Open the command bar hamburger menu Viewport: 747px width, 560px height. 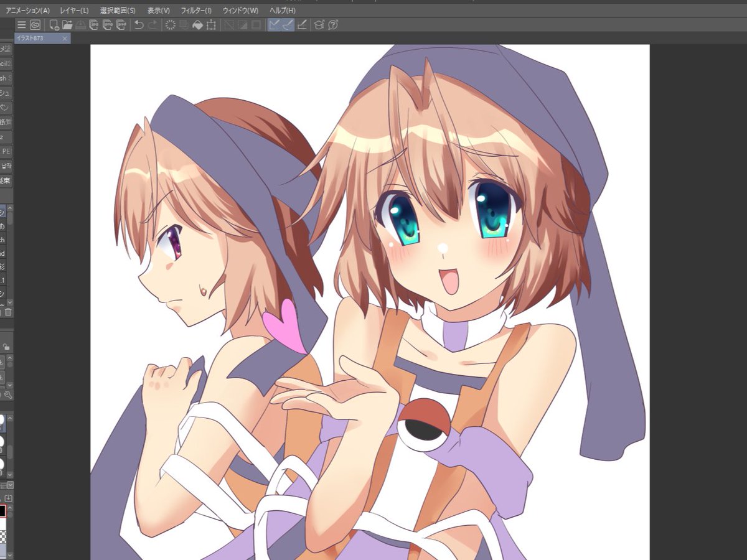pos(21,25)
